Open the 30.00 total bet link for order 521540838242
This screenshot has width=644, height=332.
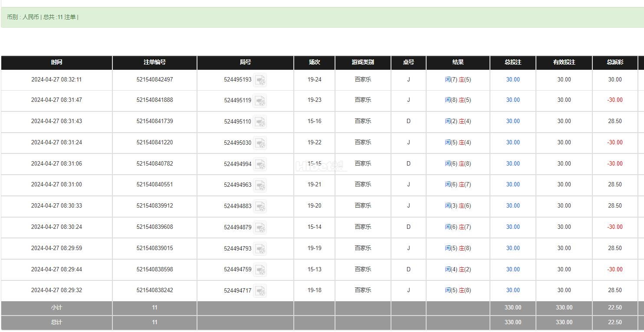coord(513,290)
